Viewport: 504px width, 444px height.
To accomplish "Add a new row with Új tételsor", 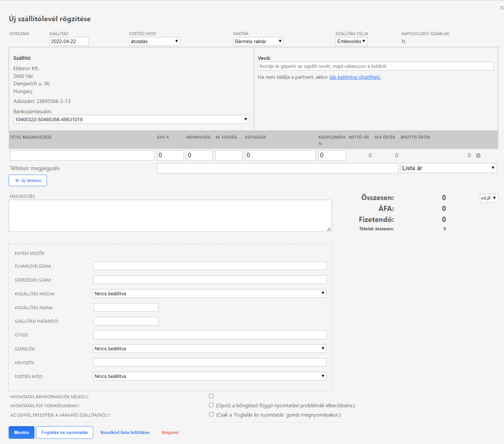I will pos(28,180).
